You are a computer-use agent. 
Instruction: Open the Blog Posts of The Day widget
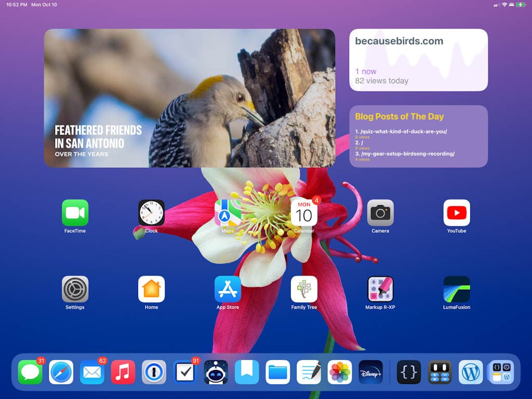[x=419, y=136]
